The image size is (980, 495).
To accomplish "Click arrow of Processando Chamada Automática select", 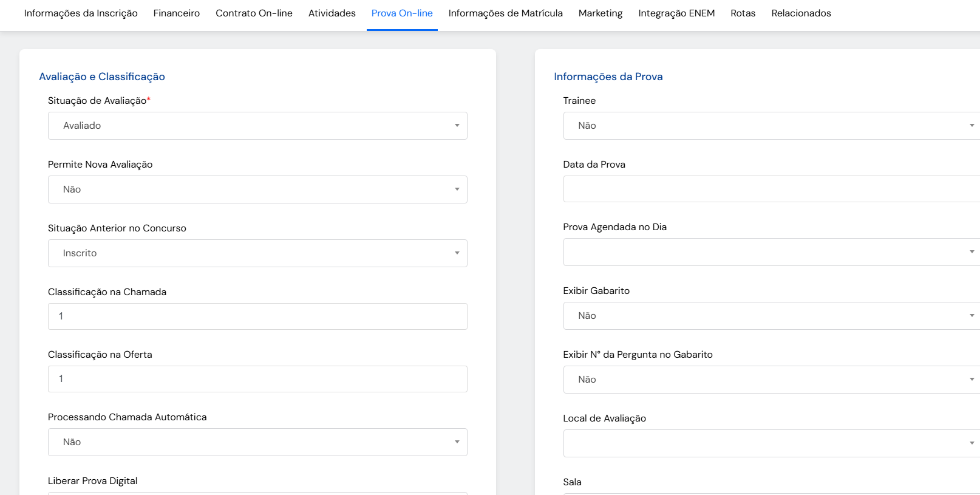I will [457, 442].
